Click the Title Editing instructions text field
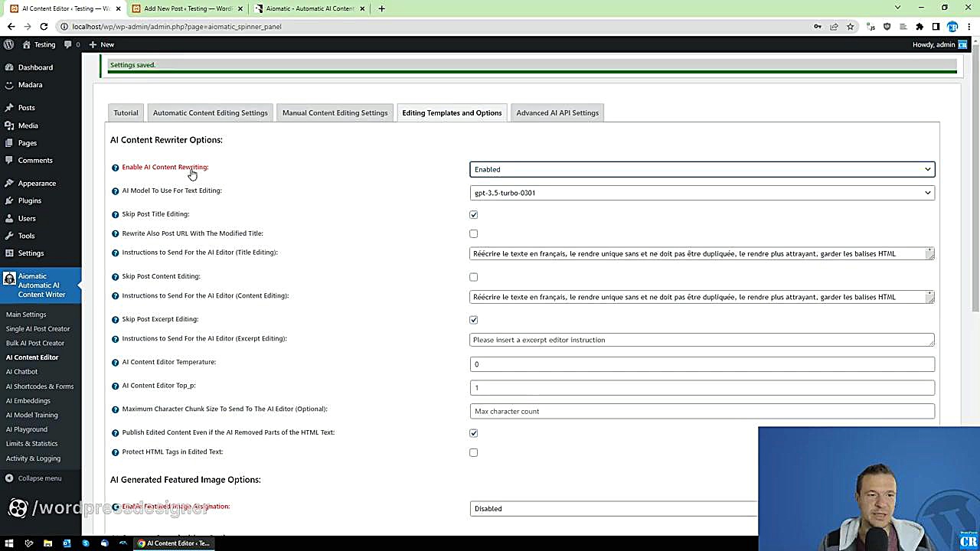The image size is (980, 551). pos(702,253)
